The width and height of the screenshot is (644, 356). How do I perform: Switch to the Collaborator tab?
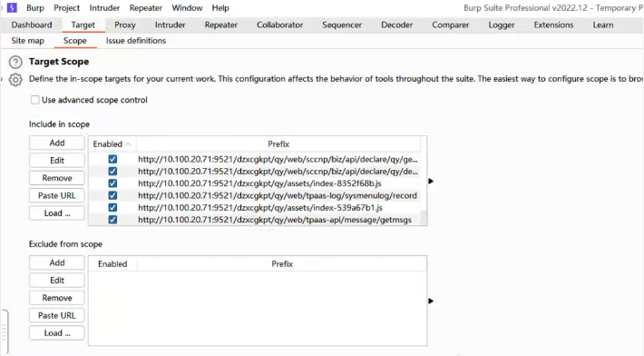279,25
